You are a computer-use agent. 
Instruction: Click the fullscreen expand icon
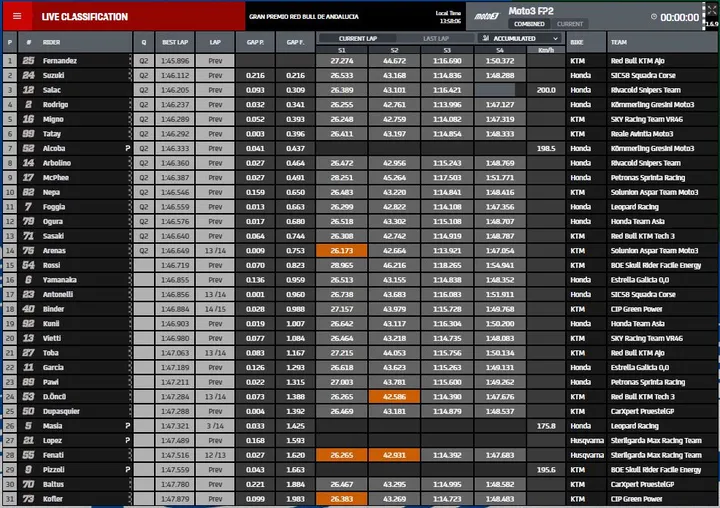point(711,10)
